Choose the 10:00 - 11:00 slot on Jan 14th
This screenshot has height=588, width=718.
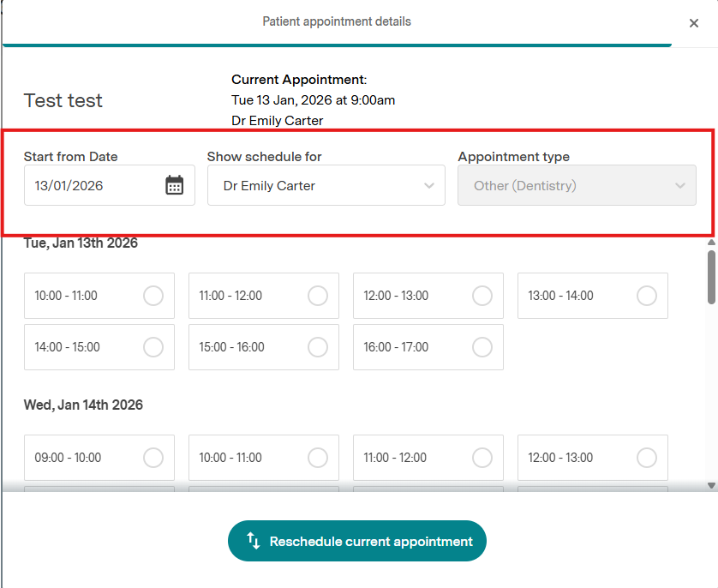(318, 458)
